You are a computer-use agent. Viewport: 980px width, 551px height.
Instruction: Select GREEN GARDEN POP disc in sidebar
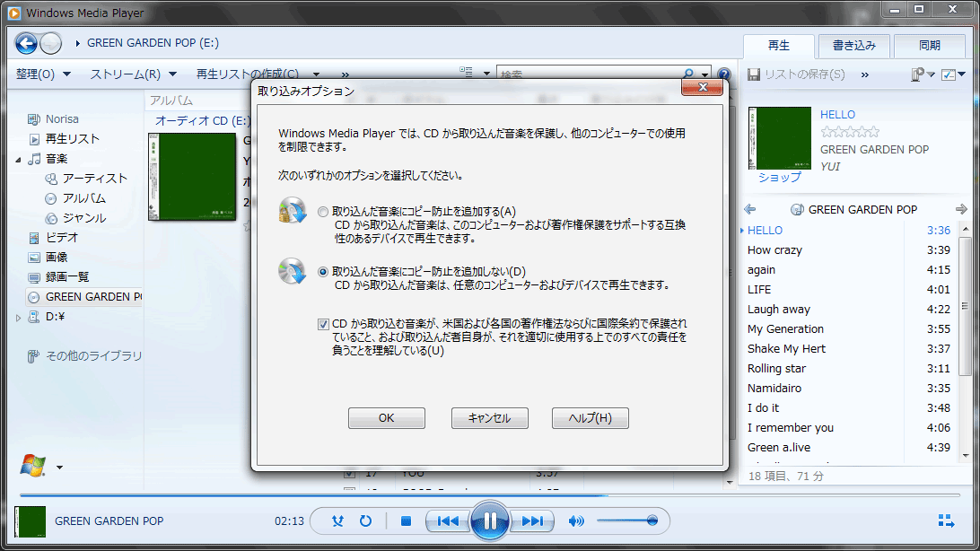tap(84, 297)
